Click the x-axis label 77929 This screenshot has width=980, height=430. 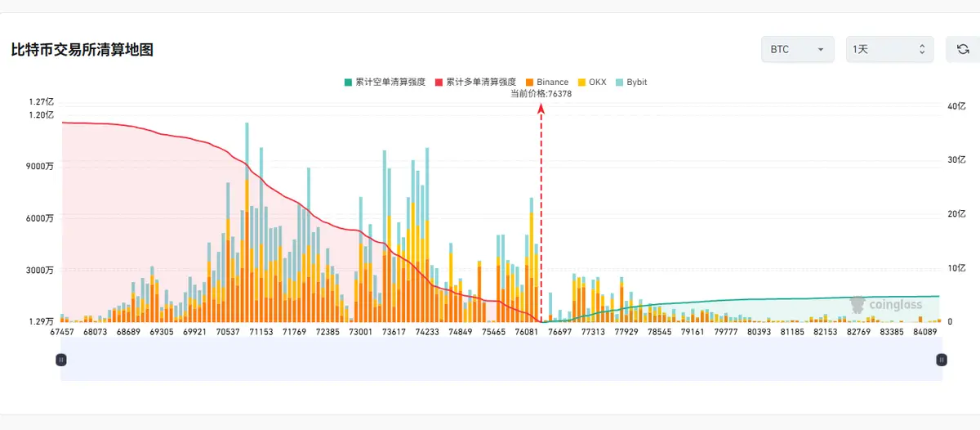(626, 332)
